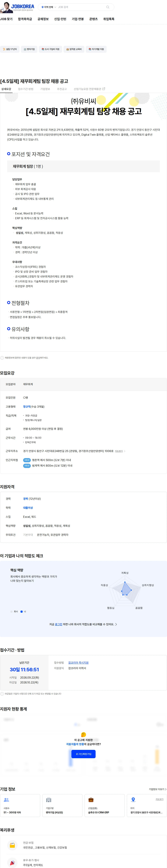Click info icon beside 채용정보에 잘못된 내용

(x=2, y=358)
